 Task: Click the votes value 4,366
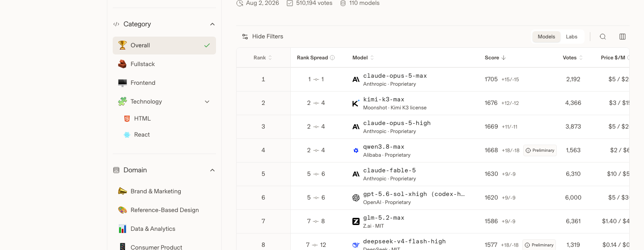(x=573, y=103)
